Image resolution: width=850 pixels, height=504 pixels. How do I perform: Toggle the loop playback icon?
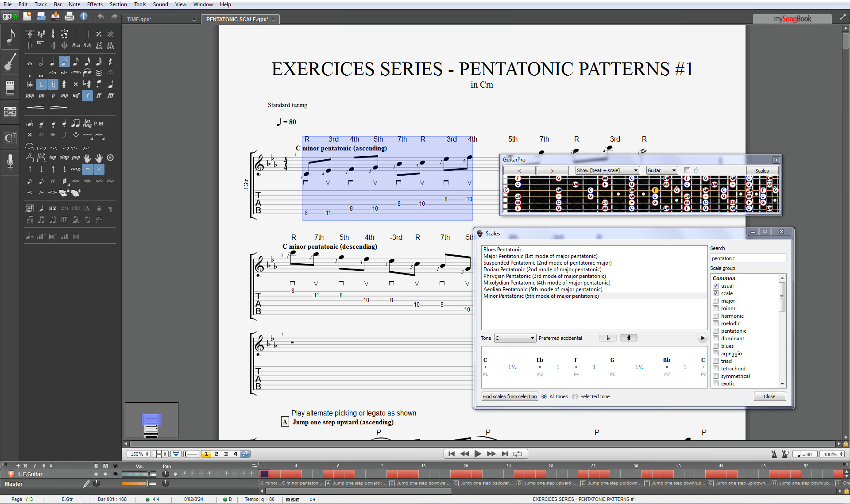point(517,454)
